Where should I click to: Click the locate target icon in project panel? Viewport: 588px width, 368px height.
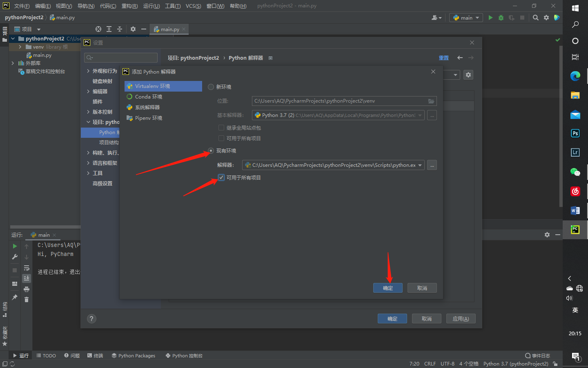[98, 29]
